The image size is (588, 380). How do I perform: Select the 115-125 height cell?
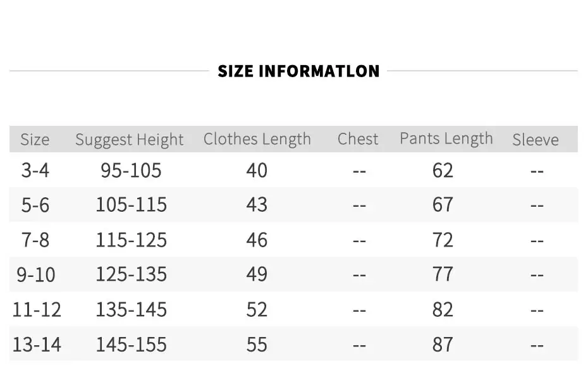pyautogui.click(x=131, y=240)
